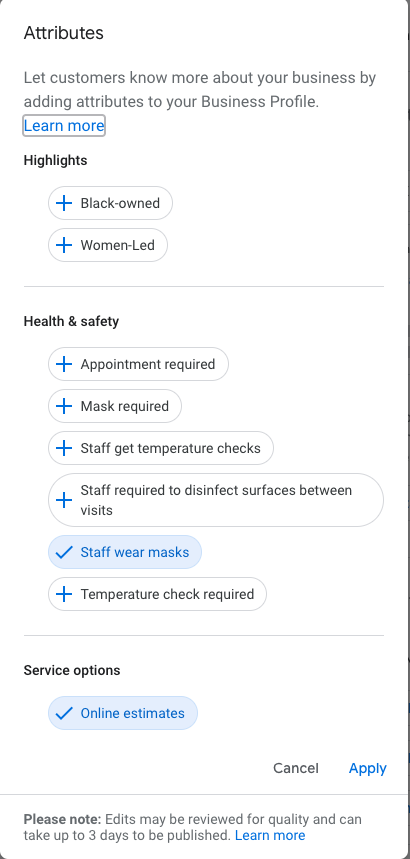Click the plus icon next to Mask required
410x859 pixels.
point(64,406)
